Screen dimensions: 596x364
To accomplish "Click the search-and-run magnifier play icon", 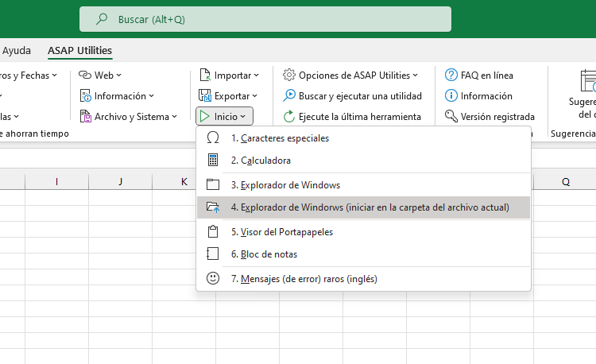I will (x=289, y=95).
